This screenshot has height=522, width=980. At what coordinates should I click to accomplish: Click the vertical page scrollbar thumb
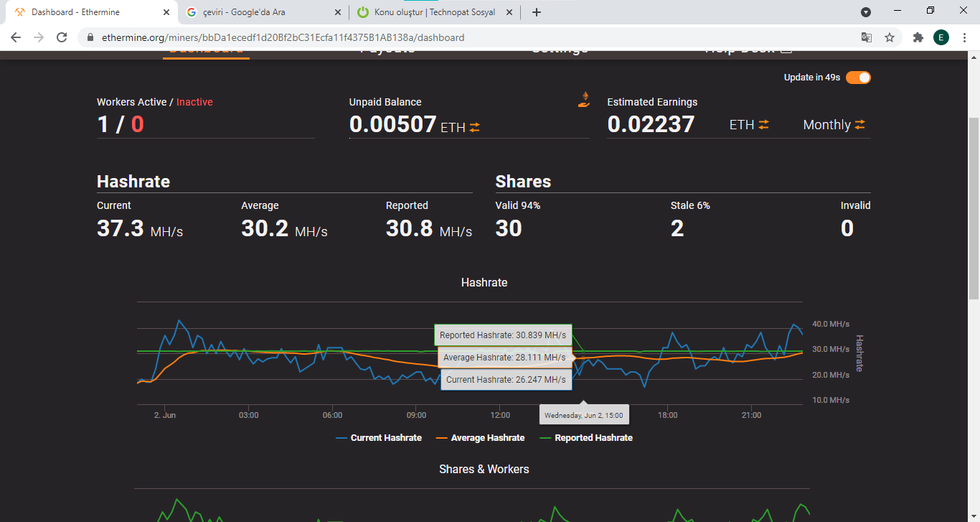click(x=974, y=208)
